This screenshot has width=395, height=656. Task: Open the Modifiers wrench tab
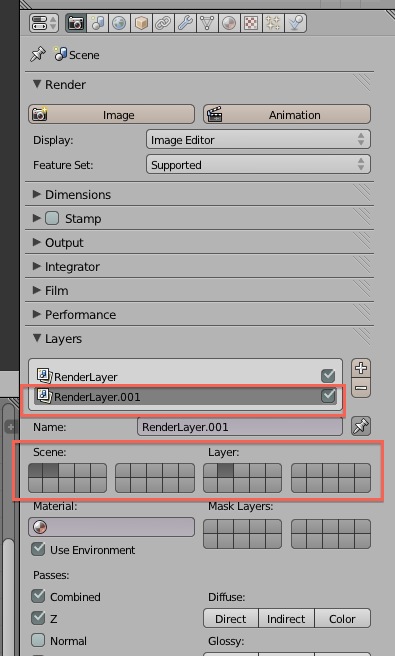tap(185, 23)
